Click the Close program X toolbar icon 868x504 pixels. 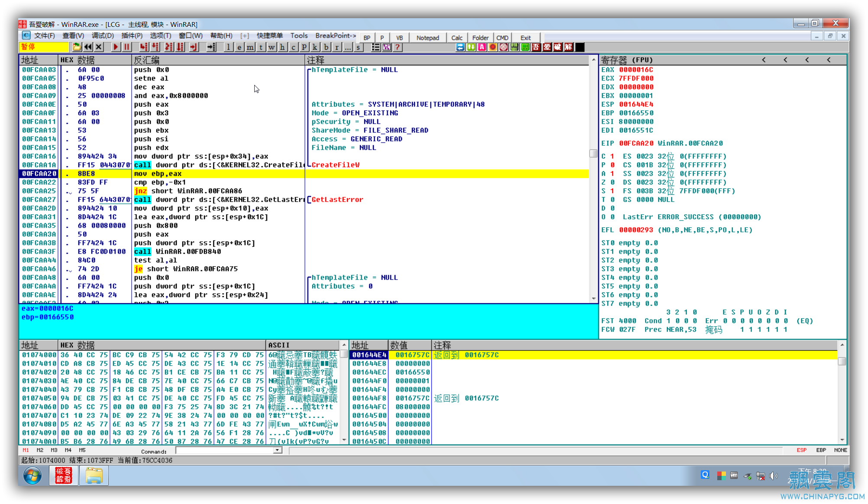99,47
